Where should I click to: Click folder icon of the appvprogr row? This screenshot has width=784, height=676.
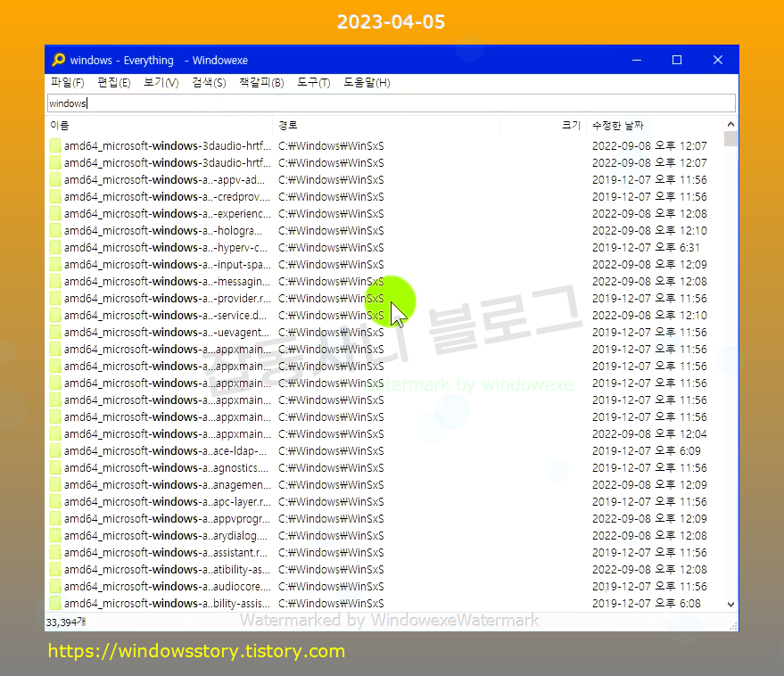coord(55,519)
